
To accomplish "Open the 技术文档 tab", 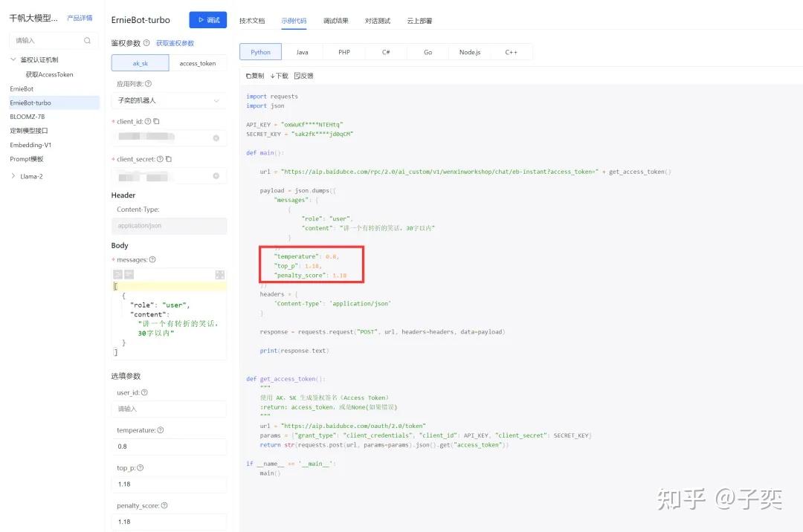I will click(x=252, y=21).
